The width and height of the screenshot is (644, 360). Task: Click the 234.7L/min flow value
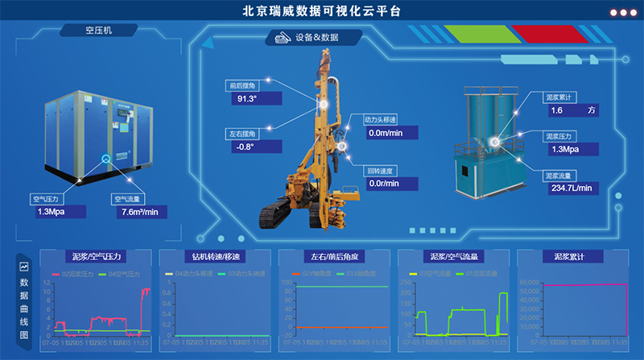[573, 188]
